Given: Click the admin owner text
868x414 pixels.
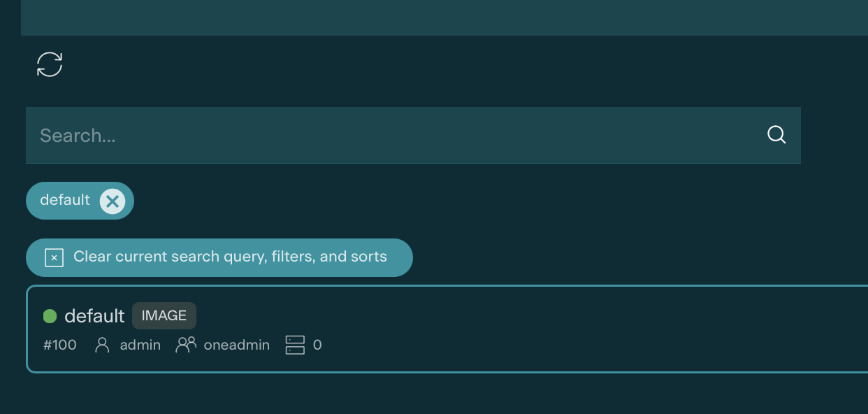Looking at the screenshot, I should pyautogui.click(x=140, y=345).
